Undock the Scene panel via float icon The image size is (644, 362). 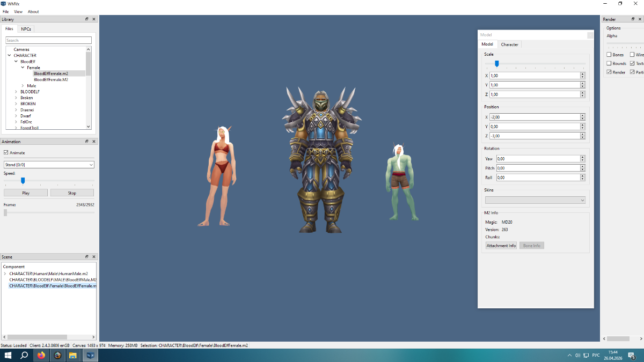point(86,257)
